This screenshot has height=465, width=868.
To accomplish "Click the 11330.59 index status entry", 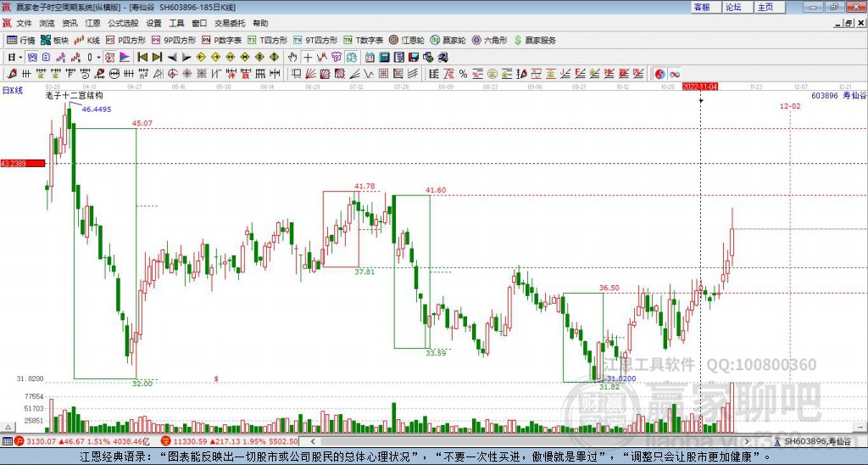I will pyautogui.click(x=229, y=442).
